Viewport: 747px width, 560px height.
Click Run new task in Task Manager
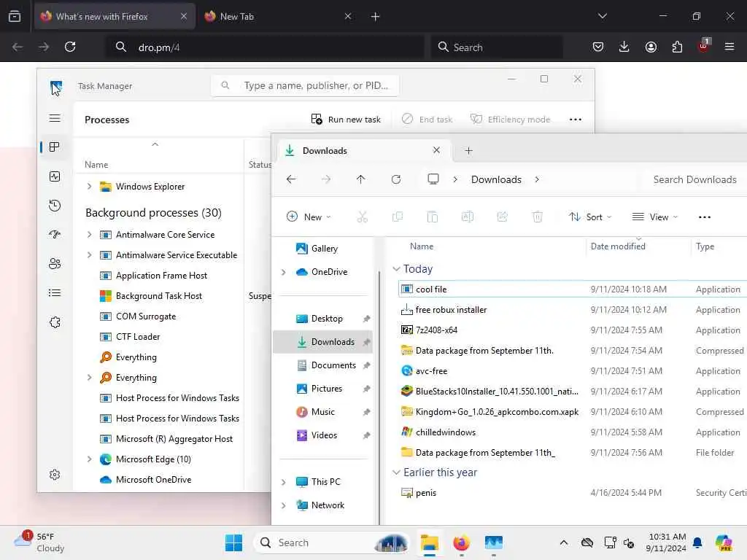pyautogui.click(x=346, y=119)
